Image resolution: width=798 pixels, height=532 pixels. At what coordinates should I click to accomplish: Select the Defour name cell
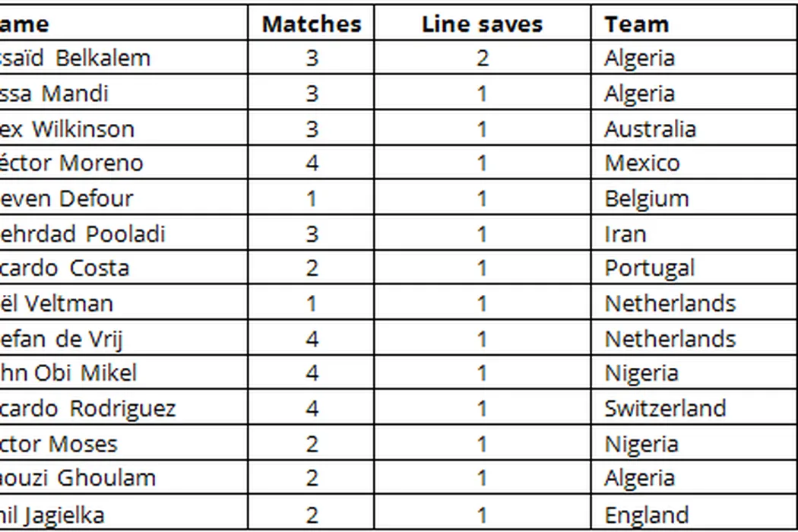coord(67,198)
